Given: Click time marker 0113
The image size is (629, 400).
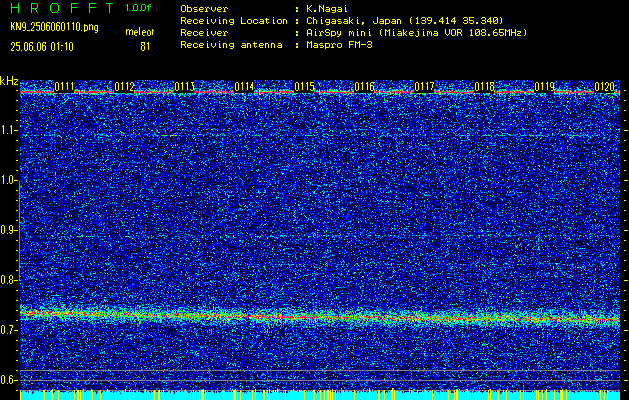Looking at the screenshot, I should tap(185, 87).
